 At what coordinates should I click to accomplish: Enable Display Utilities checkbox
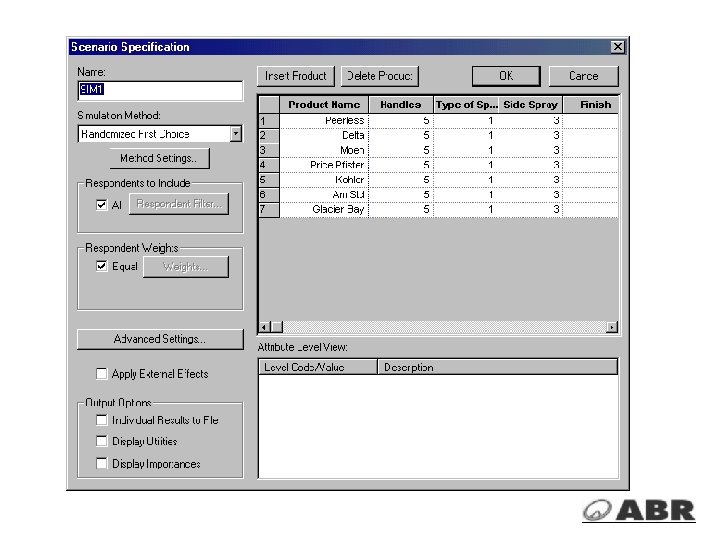101,441
